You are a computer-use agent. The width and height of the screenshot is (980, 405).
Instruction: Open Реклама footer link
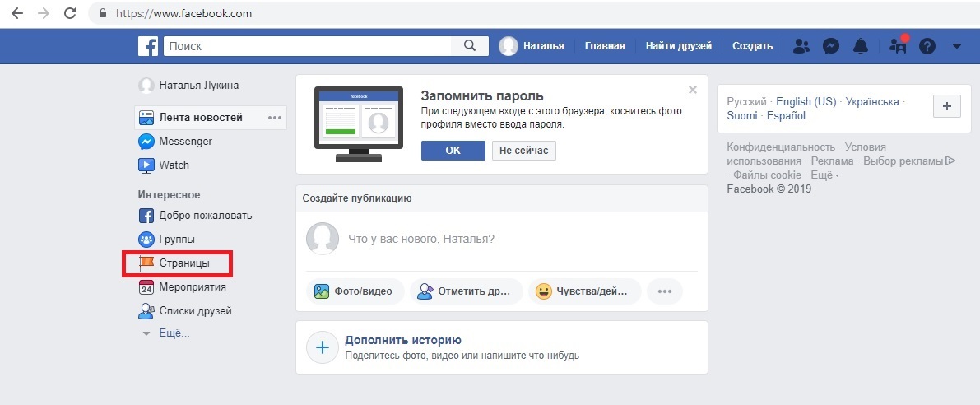pyautogui.click(x=832, y=161)
